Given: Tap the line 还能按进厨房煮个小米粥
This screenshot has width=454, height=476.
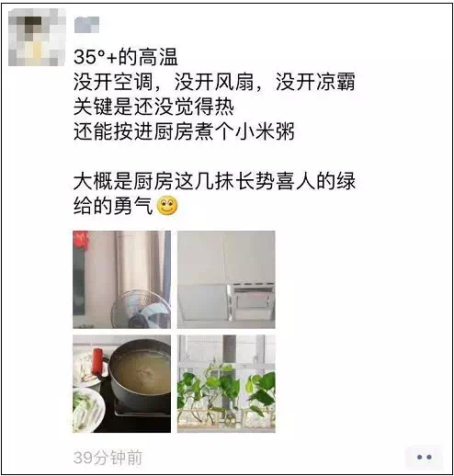Looking at the screenshot, I should pos(184,131).
